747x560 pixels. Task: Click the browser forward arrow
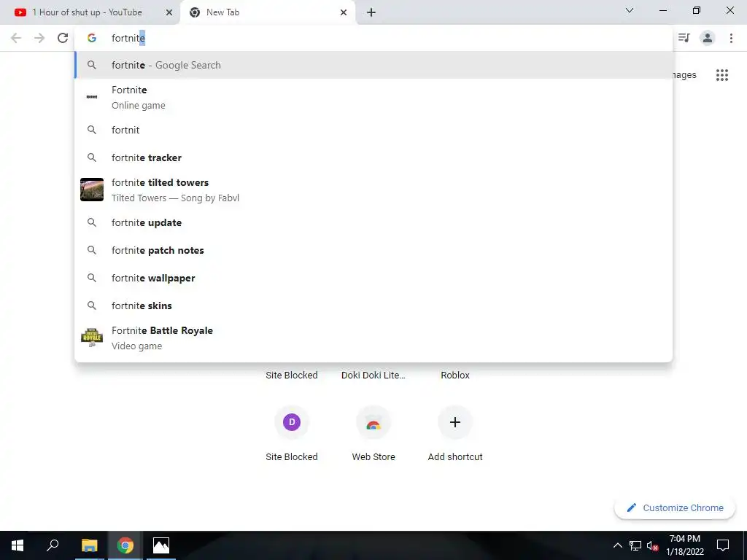point(39,38)
